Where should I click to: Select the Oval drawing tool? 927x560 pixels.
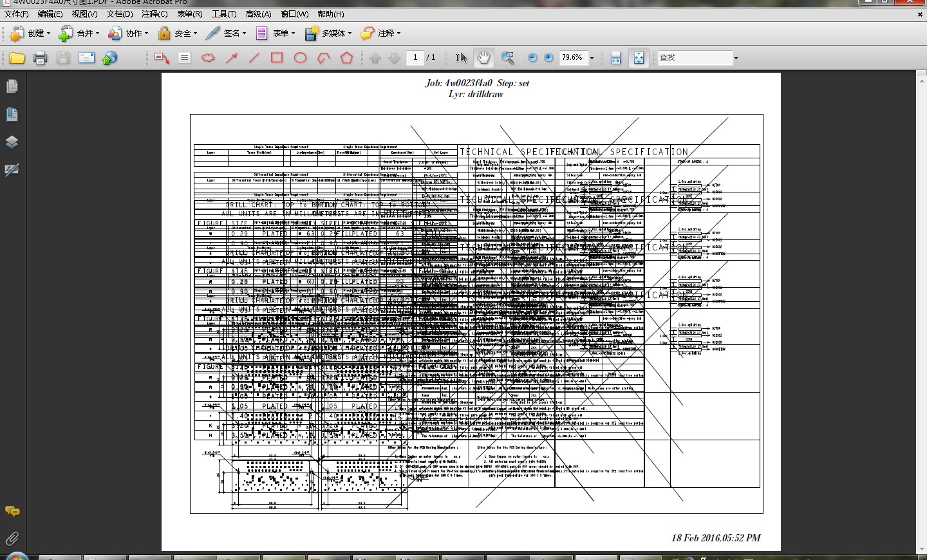300,58
